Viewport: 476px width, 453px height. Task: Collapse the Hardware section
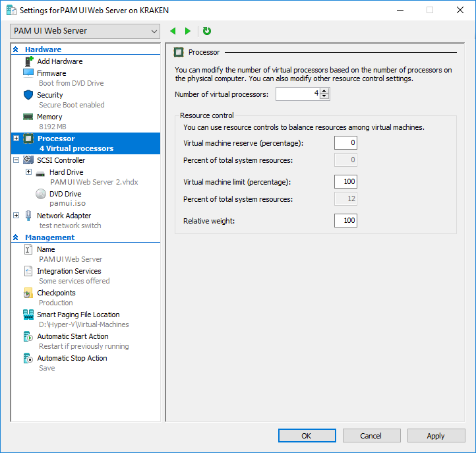[15, 49]
